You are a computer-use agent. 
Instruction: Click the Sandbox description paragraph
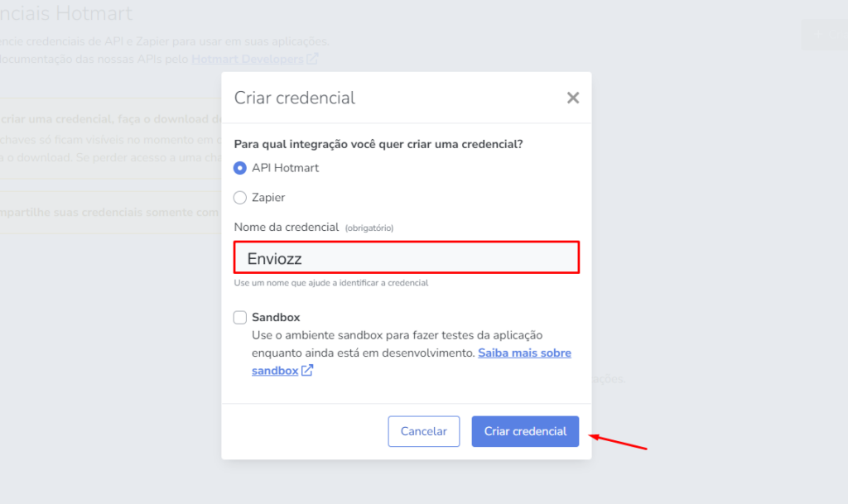point(412,353)
